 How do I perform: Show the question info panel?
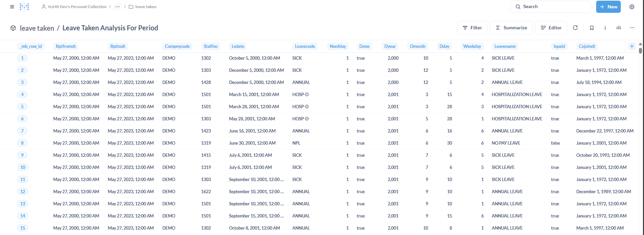pyautogui.click(x=605, y=28)
